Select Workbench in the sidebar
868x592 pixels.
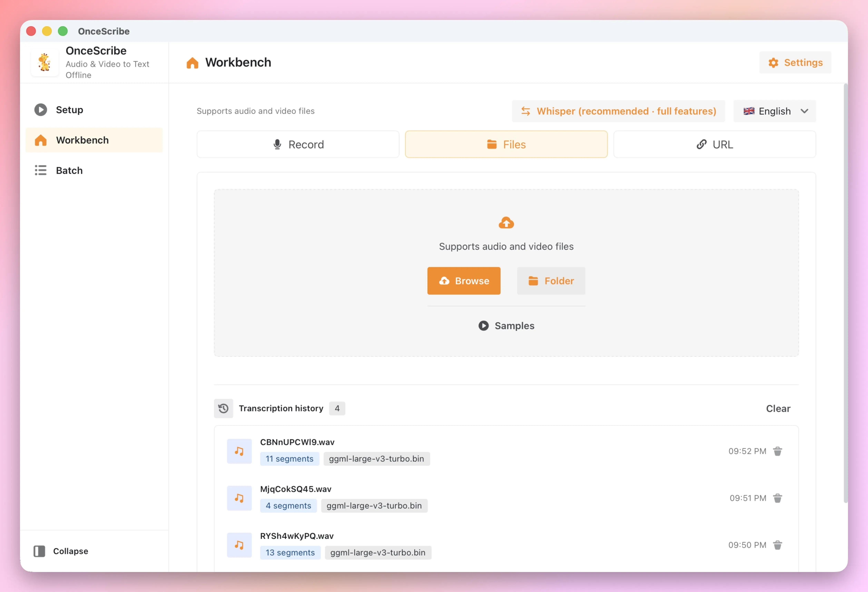click(x=94, y=140)
